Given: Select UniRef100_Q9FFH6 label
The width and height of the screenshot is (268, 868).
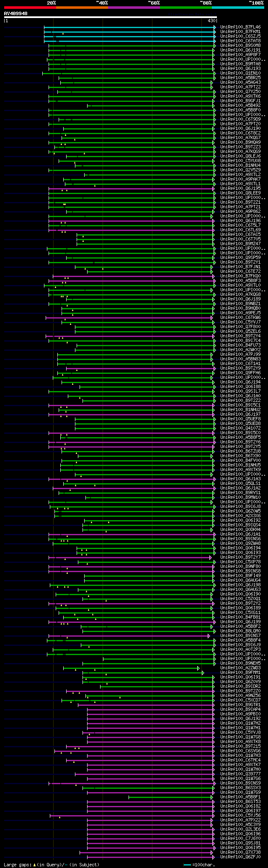Looking at the screenshot, I should (240, 373).
